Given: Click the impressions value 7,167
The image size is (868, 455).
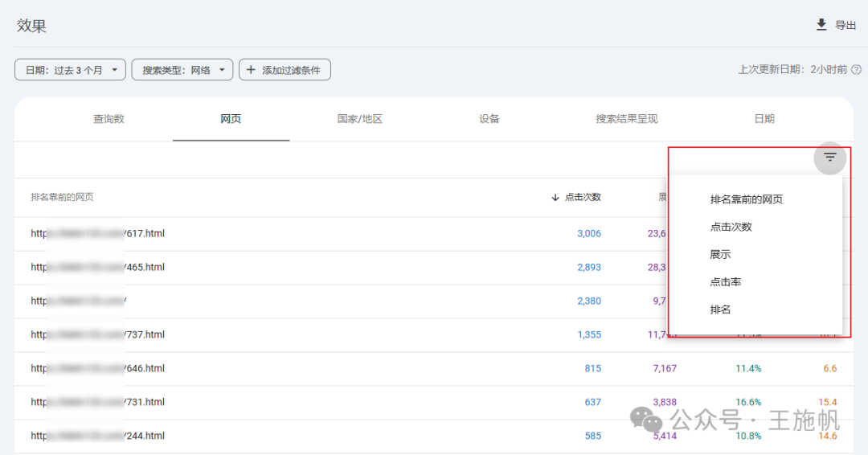Looking at the screenshot, I should pos(665,369).
